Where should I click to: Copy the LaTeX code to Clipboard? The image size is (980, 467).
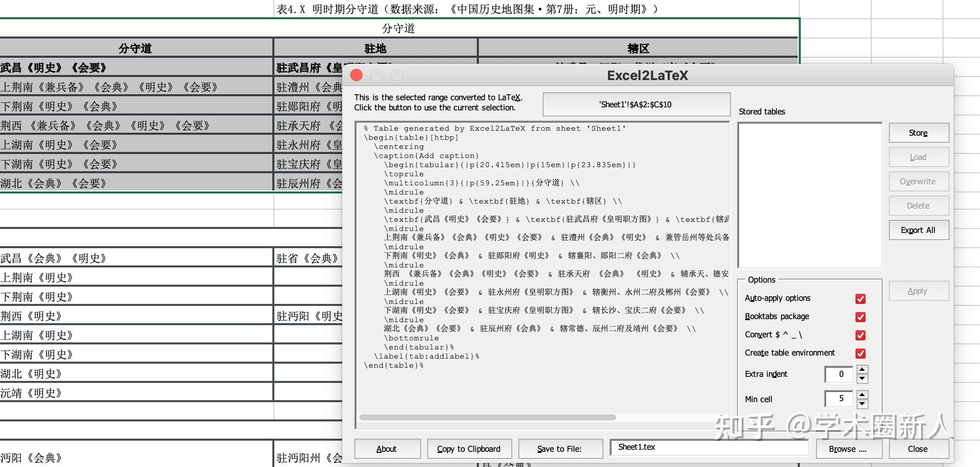click(469, 449)
